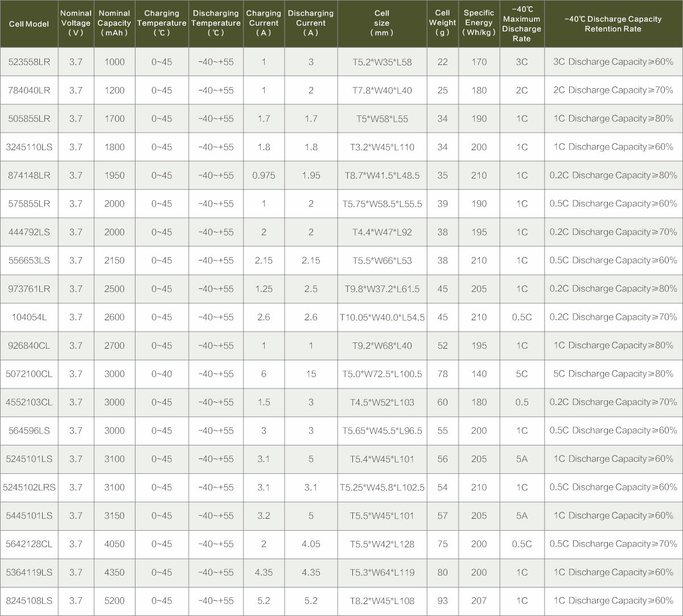This screenshot has height=616, width=683.
Task: Click the Cell Model column header
Action: pyautogui.click(x=29, y=24)
